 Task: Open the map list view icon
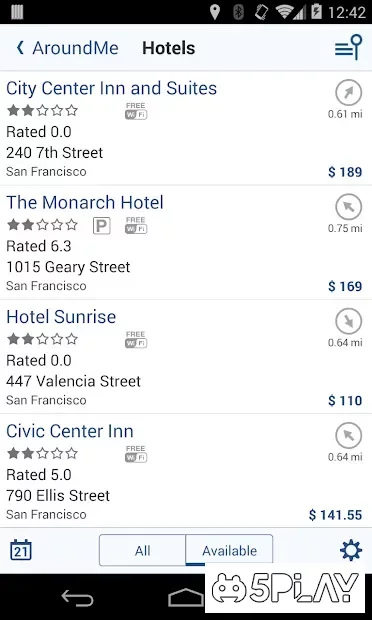pyautogui.click(x=348, y=48)
